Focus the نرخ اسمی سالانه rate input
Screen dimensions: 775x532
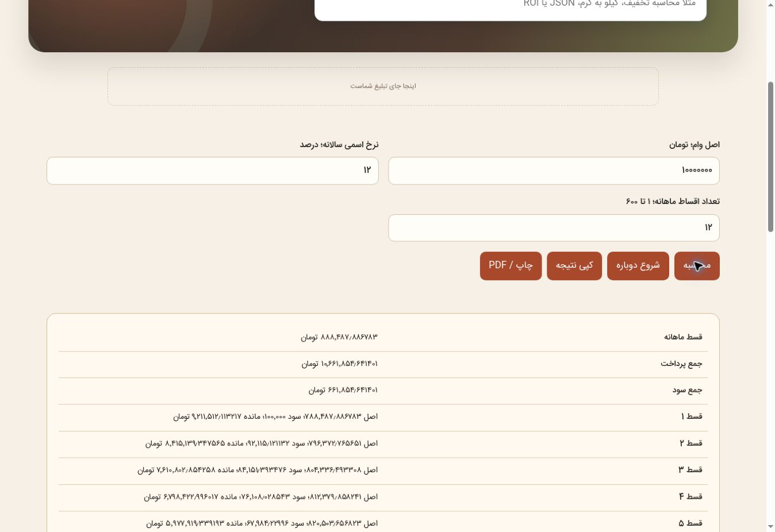pyautogui.click(x=213, y=171)
